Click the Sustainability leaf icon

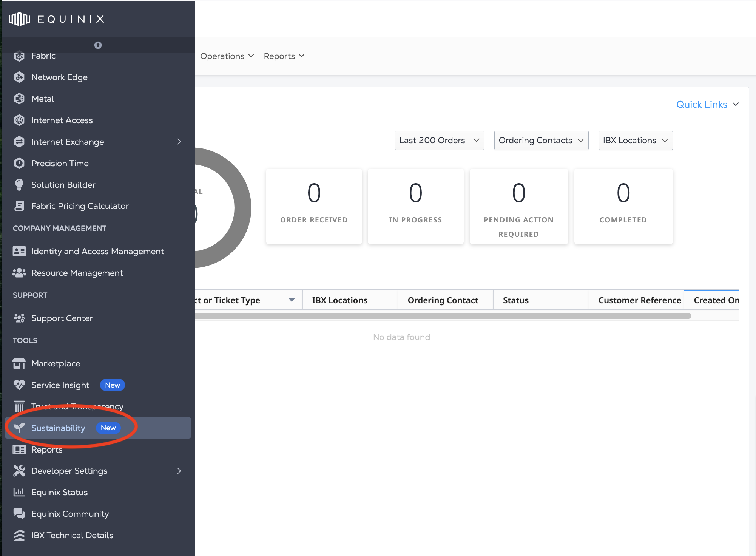click(x=19, y=428)
